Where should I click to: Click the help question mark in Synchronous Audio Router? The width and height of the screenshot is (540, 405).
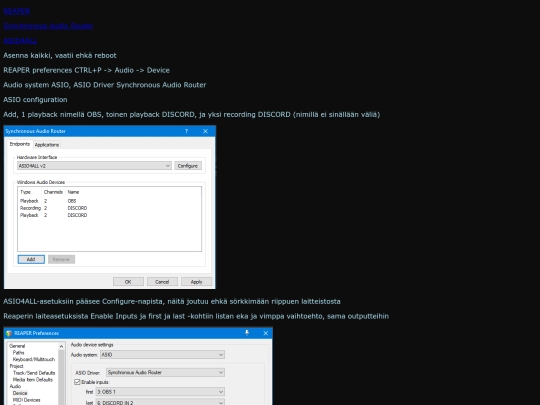[186, 131]
